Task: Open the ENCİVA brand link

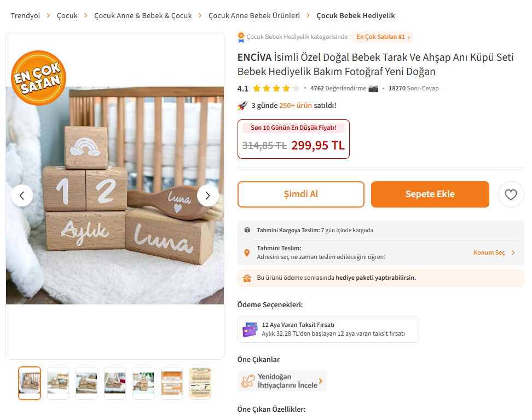Action: [254, 57]
